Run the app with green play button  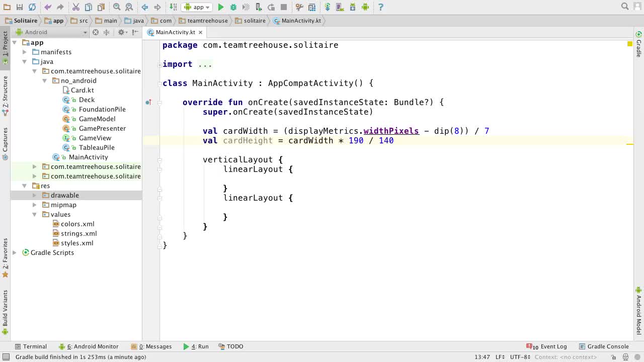(x=221, y=7)
